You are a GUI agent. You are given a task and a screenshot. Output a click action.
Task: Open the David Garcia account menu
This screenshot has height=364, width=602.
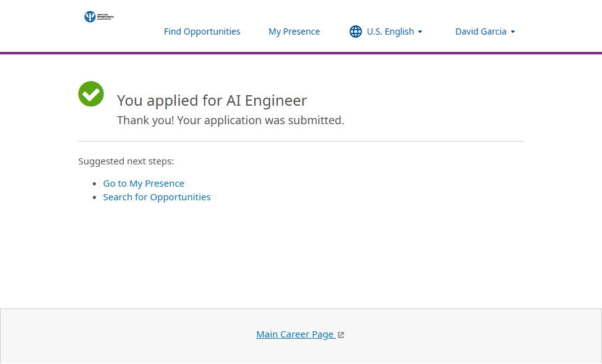click(481, 32)
